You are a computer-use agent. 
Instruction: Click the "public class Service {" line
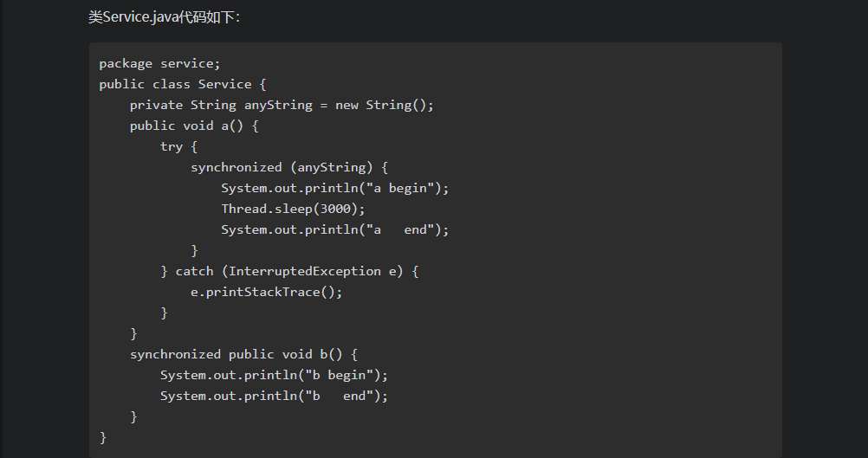pos(183,84)
